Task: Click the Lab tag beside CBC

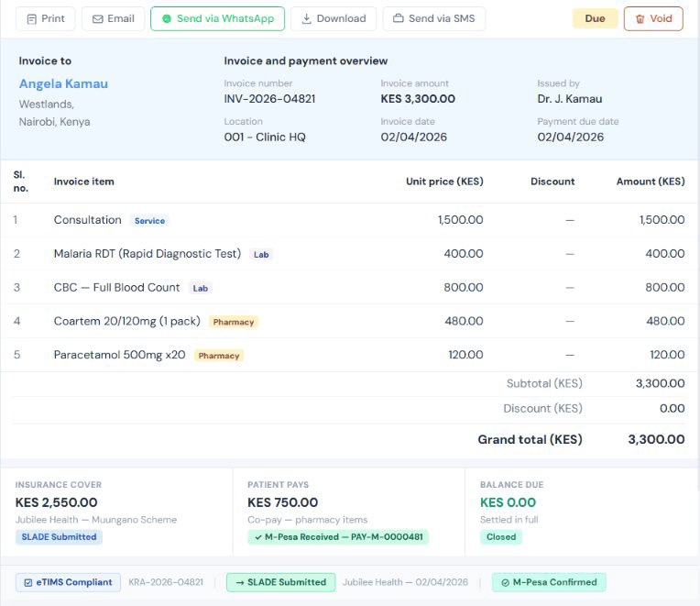Action: coord(201,289)
